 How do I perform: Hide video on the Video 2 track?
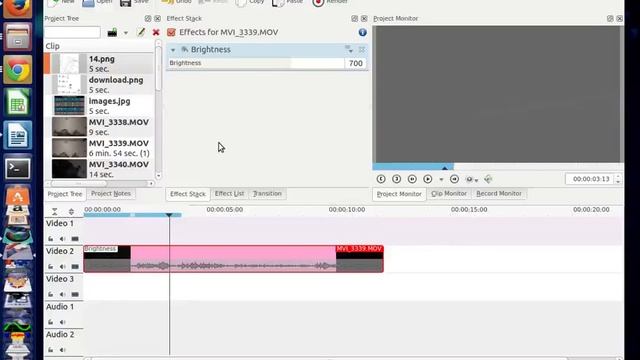pos(75,267)
